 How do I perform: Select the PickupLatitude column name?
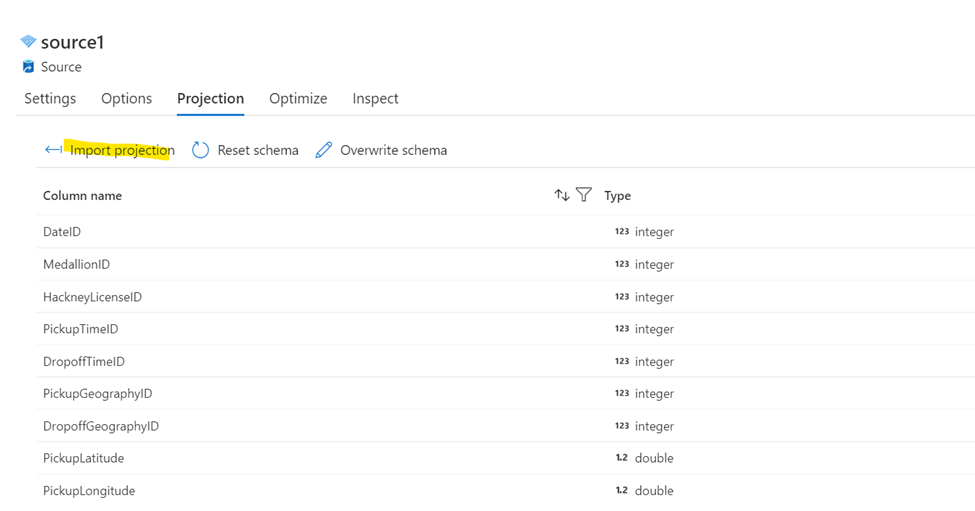click(83, 458)
